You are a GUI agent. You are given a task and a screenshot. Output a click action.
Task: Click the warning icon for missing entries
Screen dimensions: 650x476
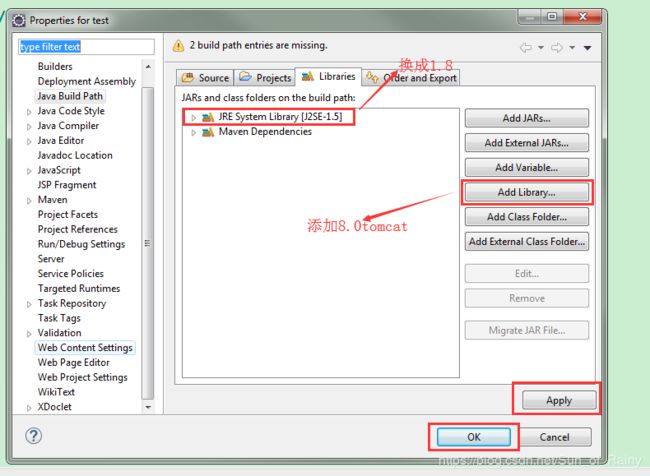(x=178, y=46)
